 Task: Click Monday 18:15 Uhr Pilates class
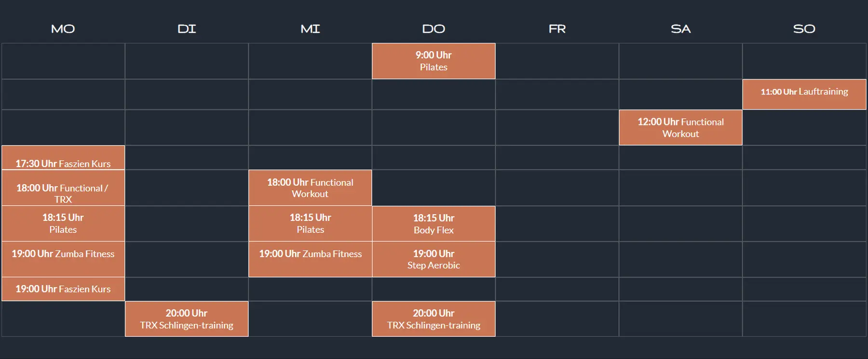pyautogui.click(x=63, y=223)
